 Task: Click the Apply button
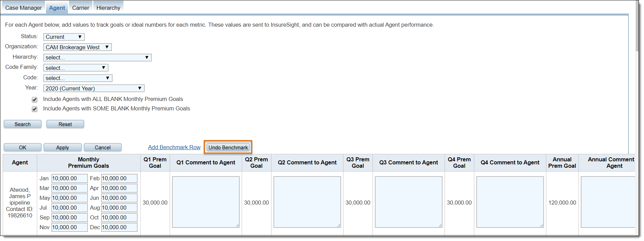click(63, 148)
